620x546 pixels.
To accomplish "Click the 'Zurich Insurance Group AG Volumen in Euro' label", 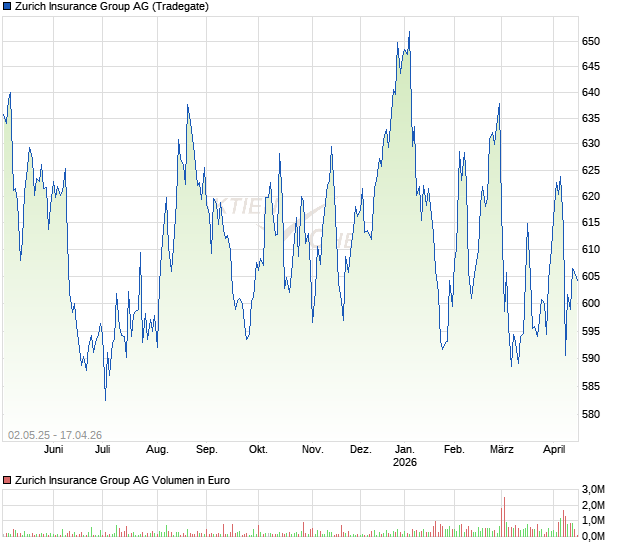I will point(122,480).
